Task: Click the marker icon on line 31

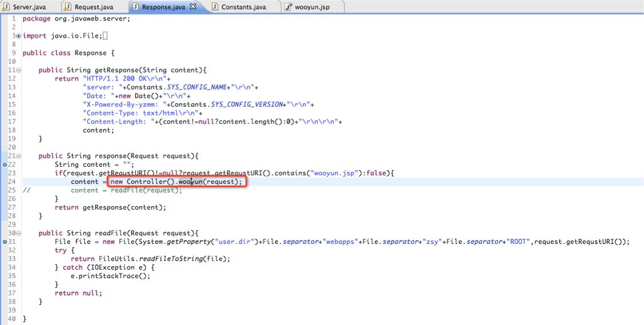Action: [x=5, y=242]
